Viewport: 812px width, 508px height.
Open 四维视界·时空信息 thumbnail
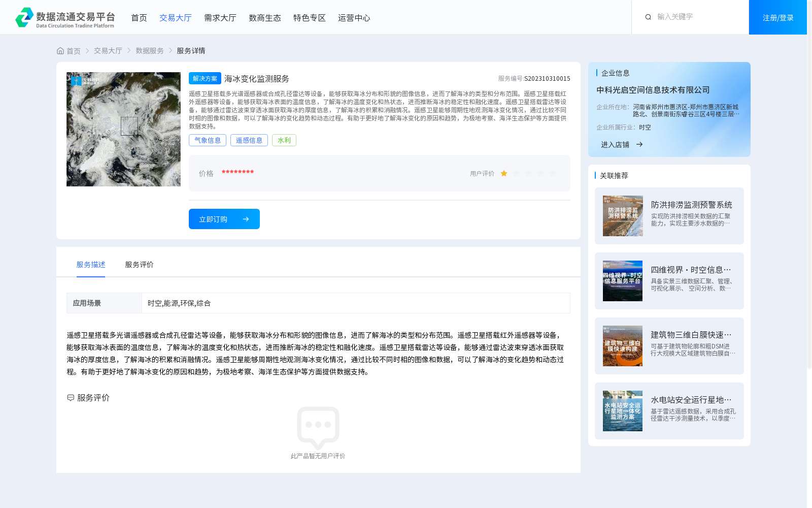(623, 281)
